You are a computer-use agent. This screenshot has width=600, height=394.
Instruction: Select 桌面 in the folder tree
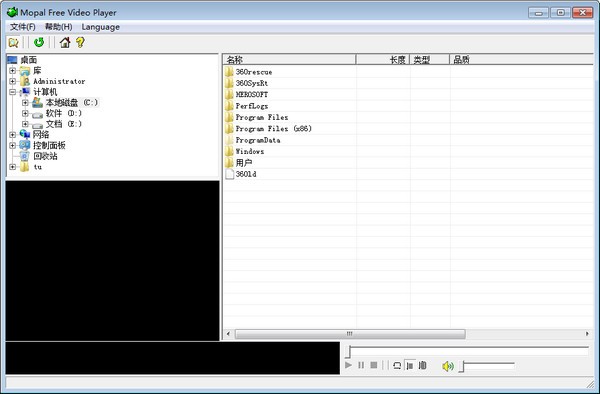(x=29, y=60)
